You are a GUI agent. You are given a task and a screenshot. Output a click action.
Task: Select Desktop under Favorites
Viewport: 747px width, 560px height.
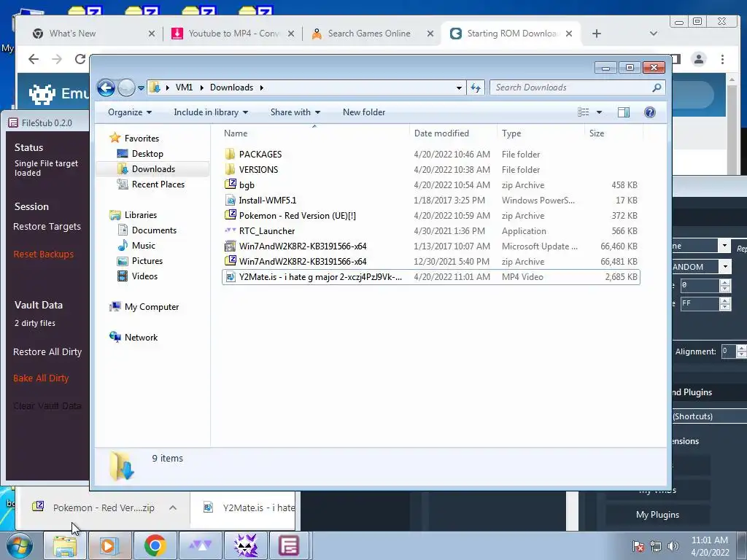pos(147,154)
